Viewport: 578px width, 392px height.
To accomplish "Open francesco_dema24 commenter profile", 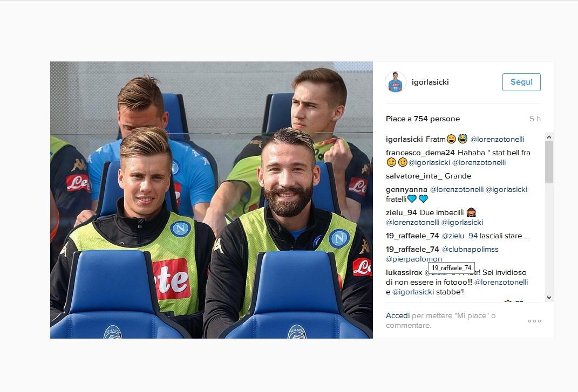I will pos(420,153).
